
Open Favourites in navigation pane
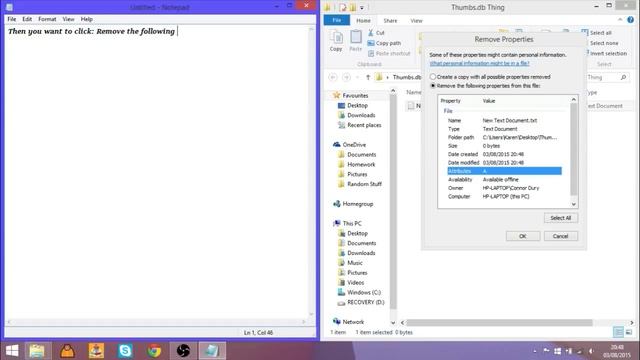[x=355, y=96]
